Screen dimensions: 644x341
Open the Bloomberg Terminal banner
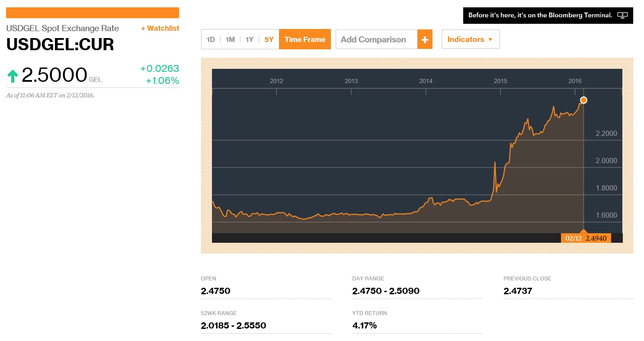[x=541, y=15]
